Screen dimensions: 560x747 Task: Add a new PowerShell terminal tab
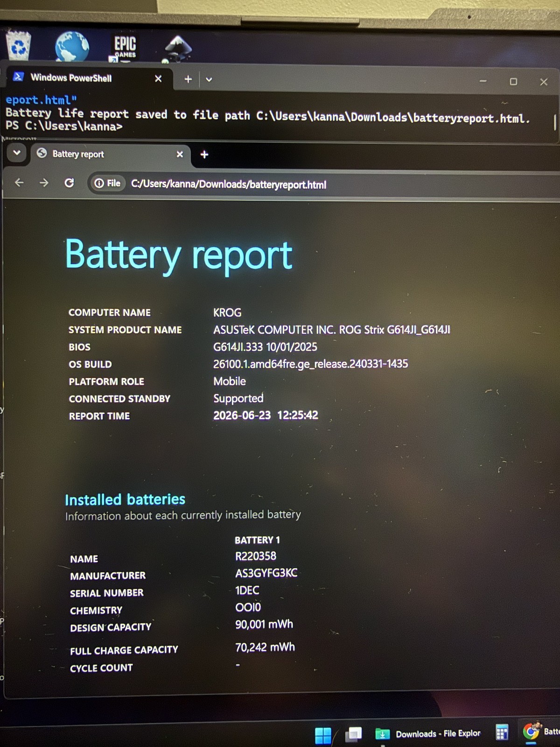[188, 79]
